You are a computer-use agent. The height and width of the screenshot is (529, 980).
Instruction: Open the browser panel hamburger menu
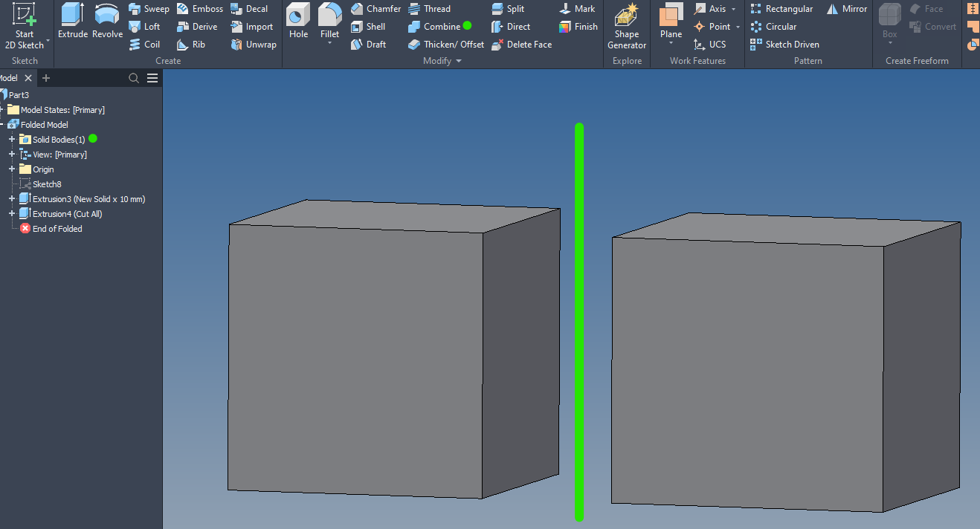coord(152,78)
